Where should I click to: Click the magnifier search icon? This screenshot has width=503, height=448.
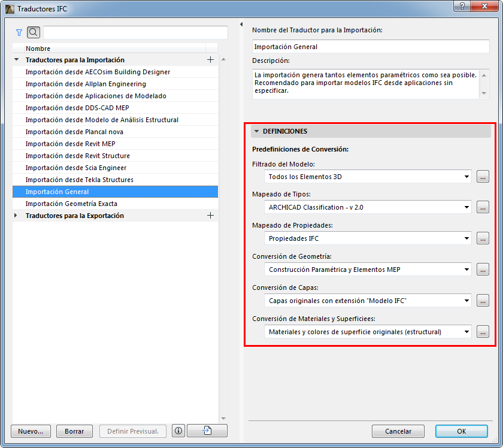pyautogui.click(x=34, y=32)
